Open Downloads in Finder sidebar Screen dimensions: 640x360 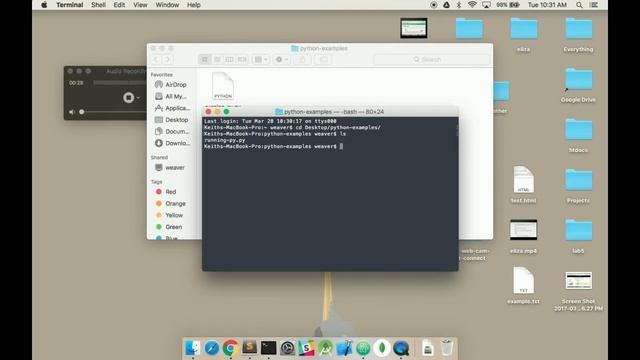[x=172, y=143]
